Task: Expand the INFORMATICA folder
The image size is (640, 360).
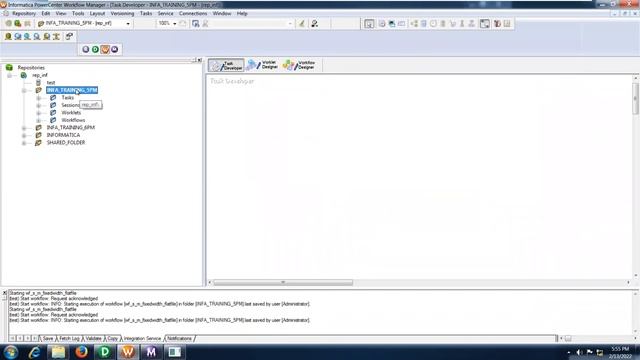Action: tap(24, 135)
